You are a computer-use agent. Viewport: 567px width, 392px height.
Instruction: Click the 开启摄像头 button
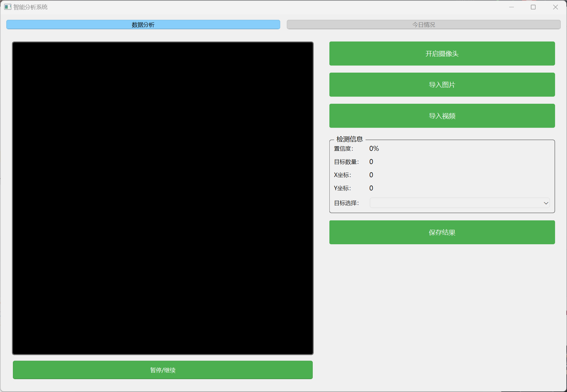click(442, 53)
